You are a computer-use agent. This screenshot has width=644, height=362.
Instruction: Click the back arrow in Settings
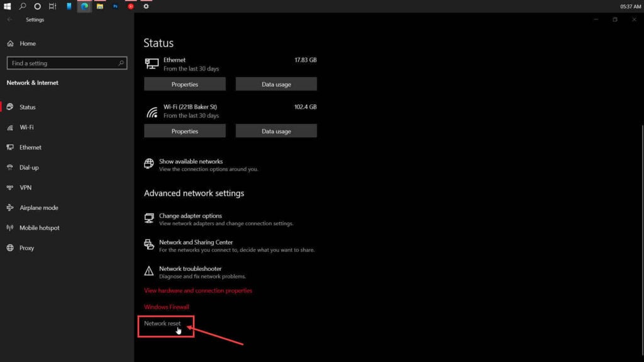click(9, 19)
